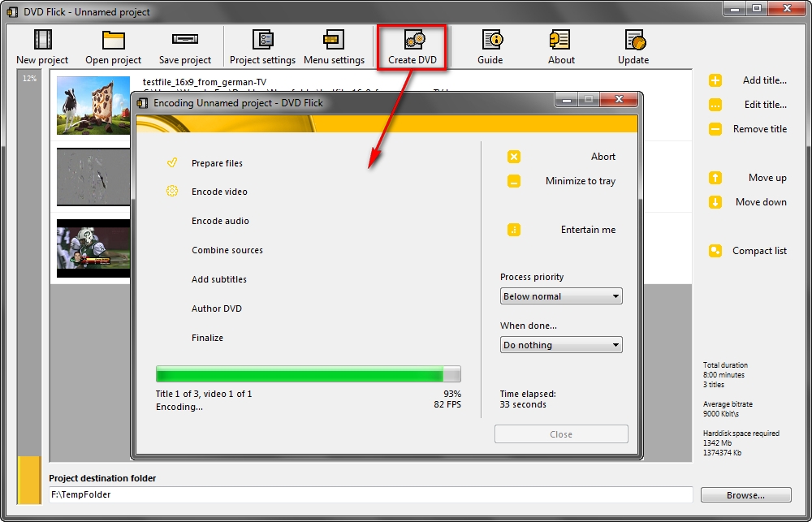Click the Finalize step text
The height and width of the screenshot is (522, 812).
tap(207, 338)
